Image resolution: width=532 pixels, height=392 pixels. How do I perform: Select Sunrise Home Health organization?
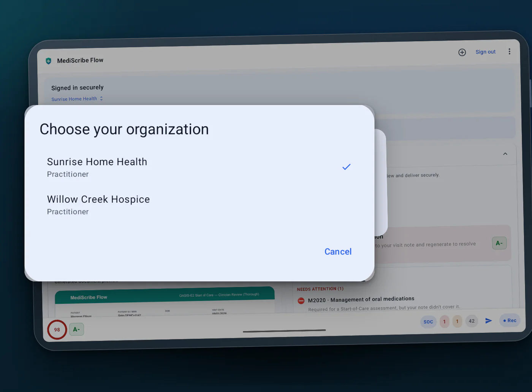coord(199,168)
